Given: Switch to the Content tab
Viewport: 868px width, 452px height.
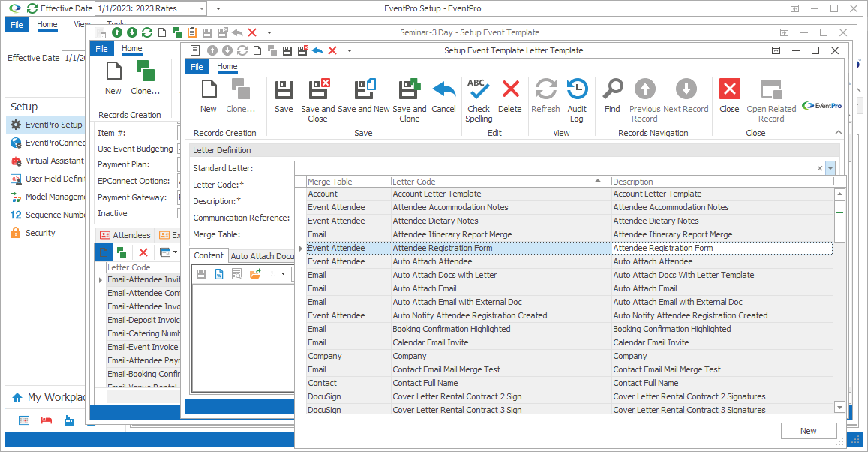Looking at the screenshot, I should point(208,255).
